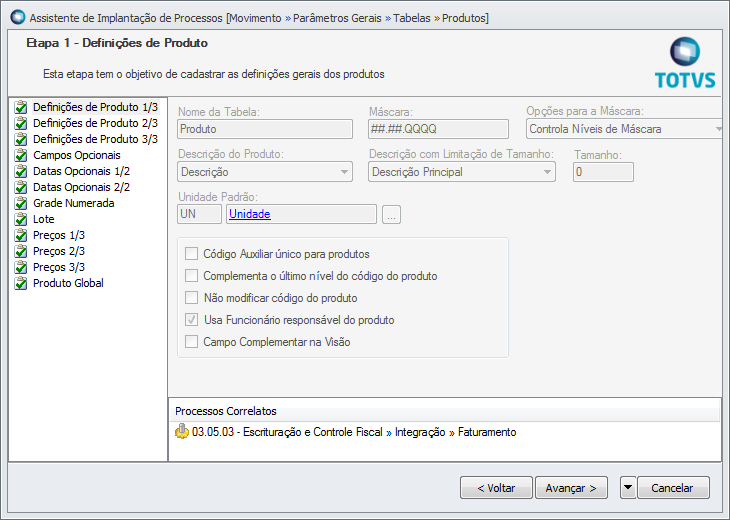Click the ellipsis lookup button for Unidade Padrão
The image size is (730, 520).
(392, 215)
